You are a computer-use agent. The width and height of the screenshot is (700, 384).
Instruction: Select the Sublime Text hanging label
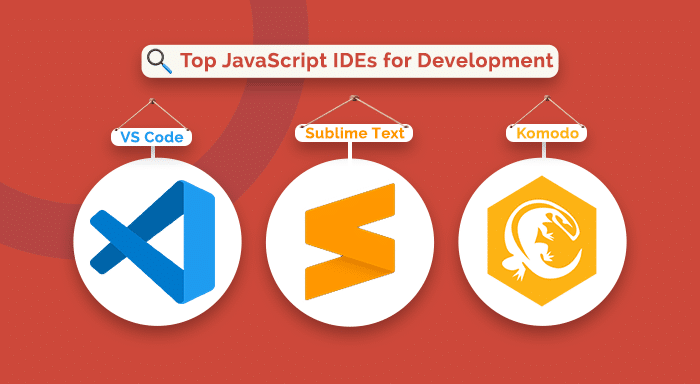354,133
